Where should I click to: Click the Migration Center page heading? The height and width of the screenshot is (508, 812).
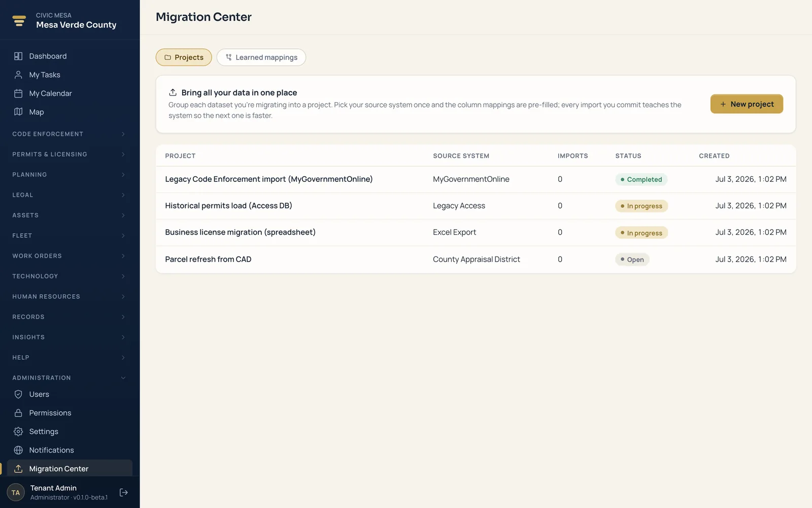click(204, 17)
